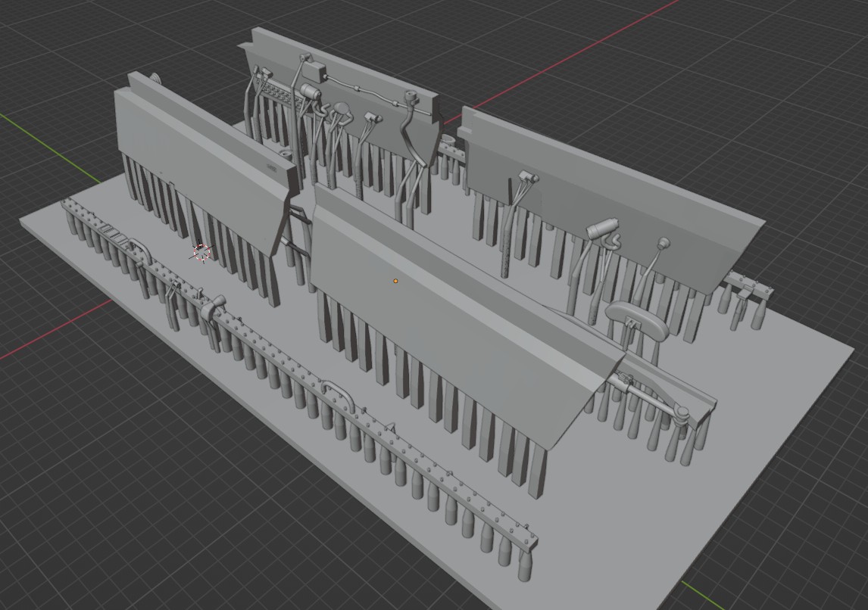Click the red-white 3D cursor crosshair
This screenshot has width=868, height=610.
[x=202, y=252]
